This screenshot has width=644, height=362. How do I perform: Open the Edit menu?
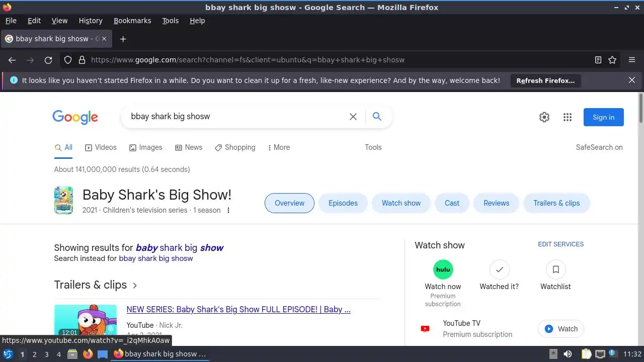click(x=34, y=21)
